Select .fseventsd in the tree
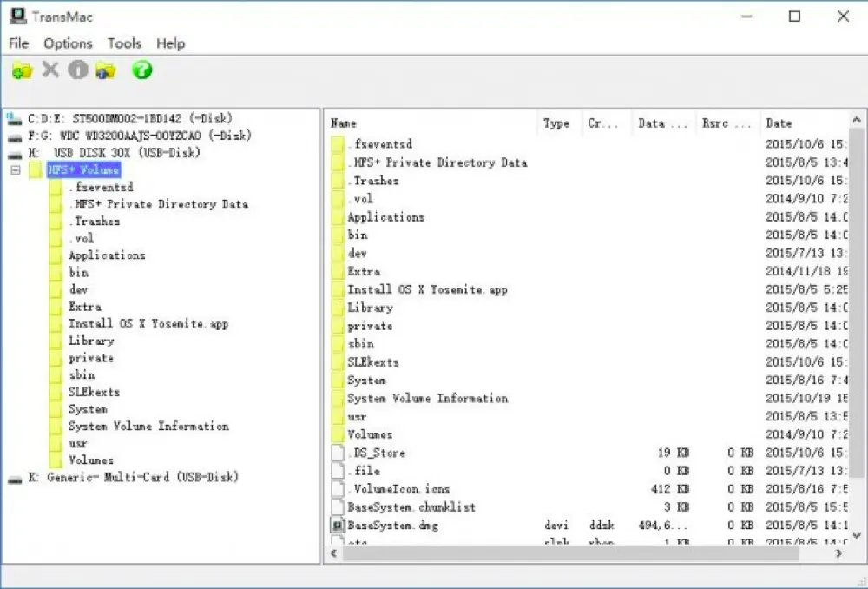 pyautogui.click(x=102, y=187)
